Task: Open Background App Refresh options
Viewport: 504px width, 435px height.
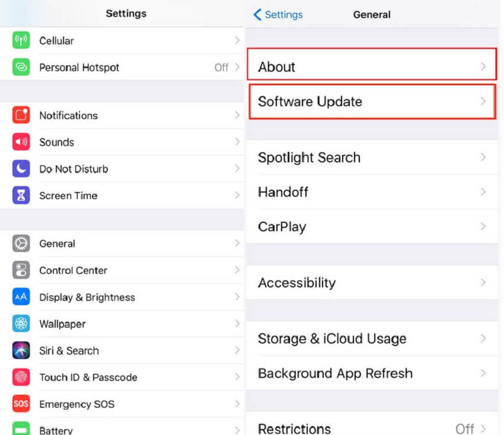Action: click(x=372, y=373)
